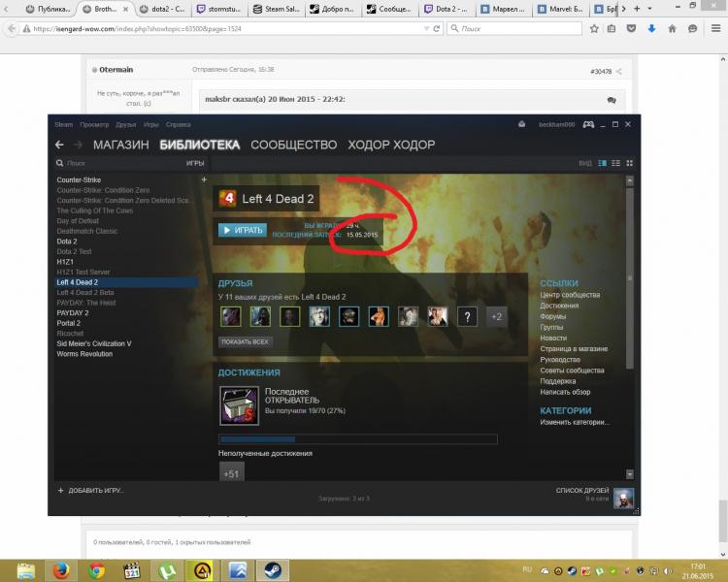
Task: Click the ОТКРЫВАТЕЛЬ achievement icon
Action: [239, 405]
